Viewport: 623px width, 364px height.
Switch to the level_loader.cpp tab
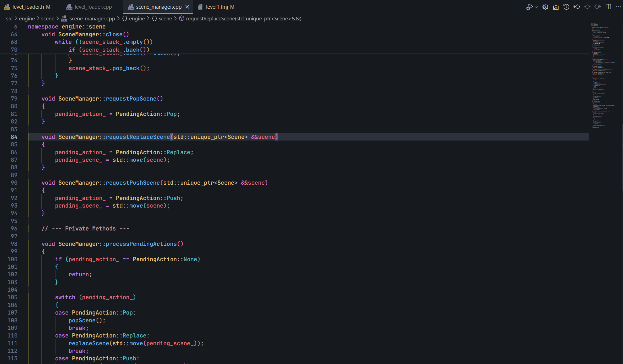[93, 7]
